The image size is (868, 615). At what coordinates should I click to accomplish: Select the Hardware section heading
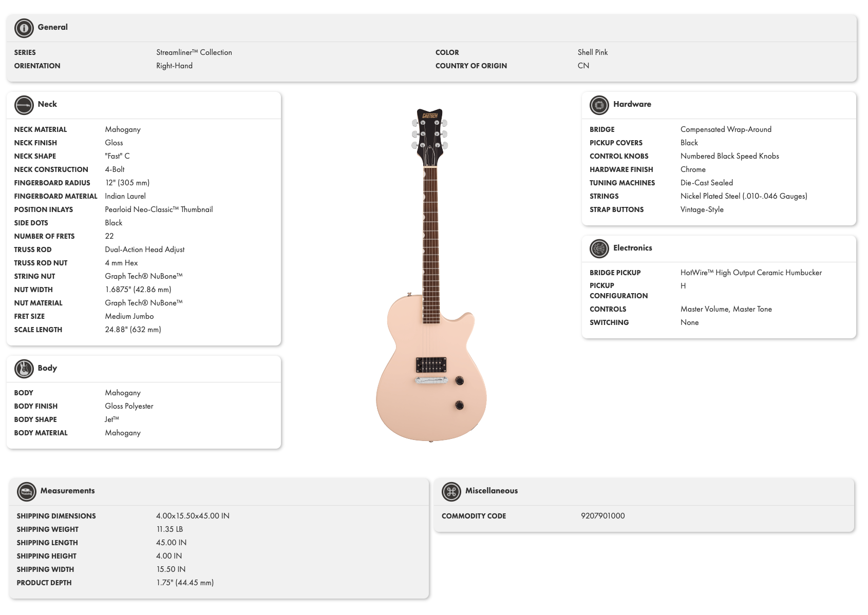632,104
